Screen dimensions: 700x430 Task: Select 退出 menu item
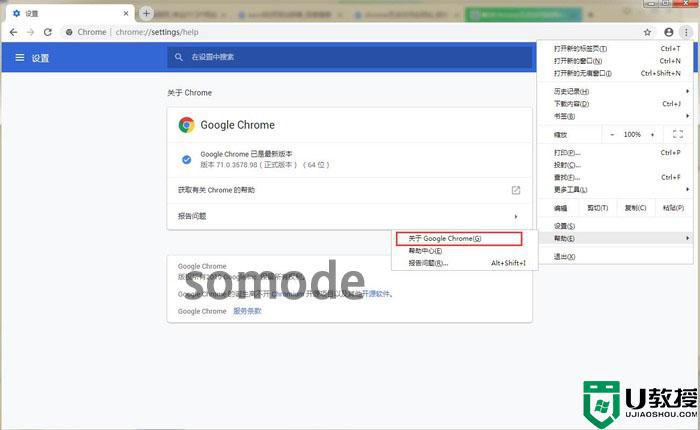click(616, 257)
